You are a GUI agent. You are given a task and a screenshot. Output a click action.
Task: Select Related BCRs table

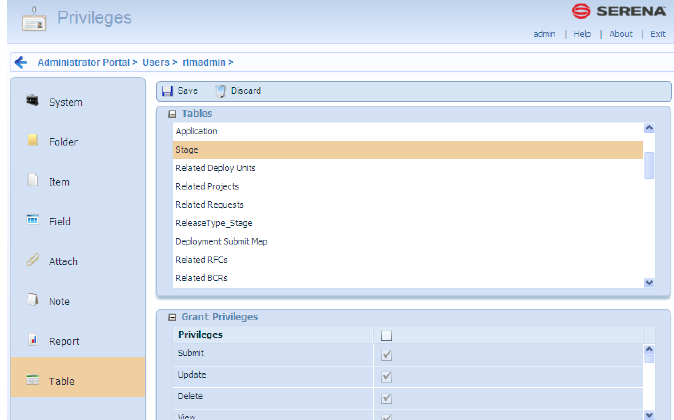tap(408, 278)
